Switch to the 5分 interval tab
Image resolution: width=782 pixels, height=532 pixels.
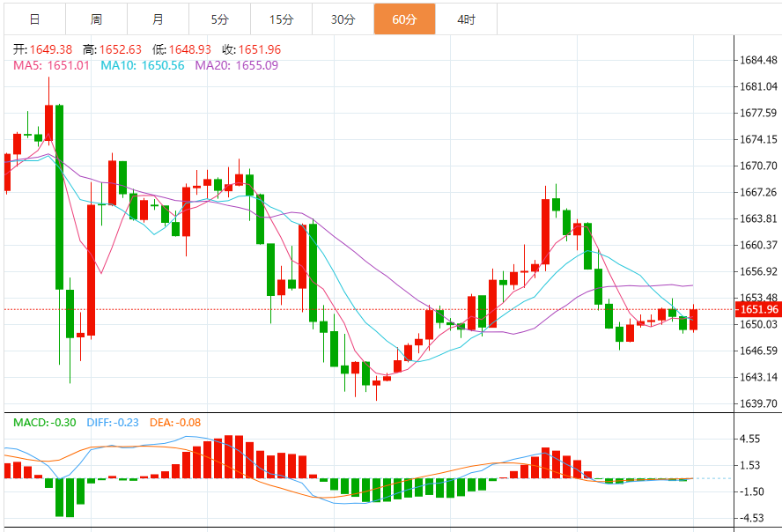(219, 18)
